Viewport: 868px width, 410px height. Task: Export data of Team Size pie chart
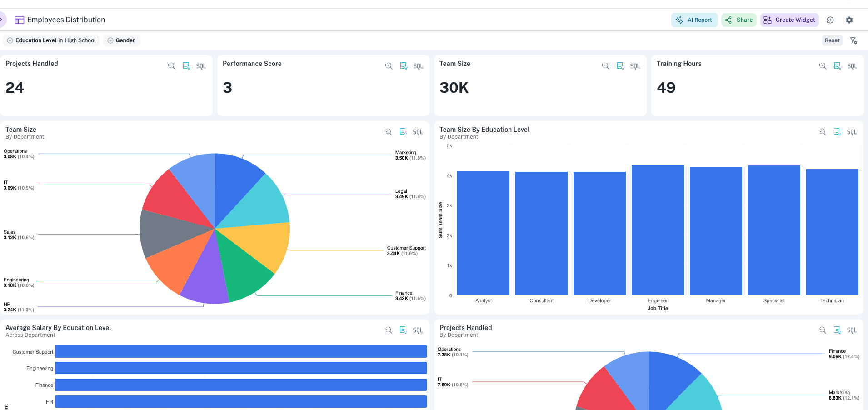(403, 132)
